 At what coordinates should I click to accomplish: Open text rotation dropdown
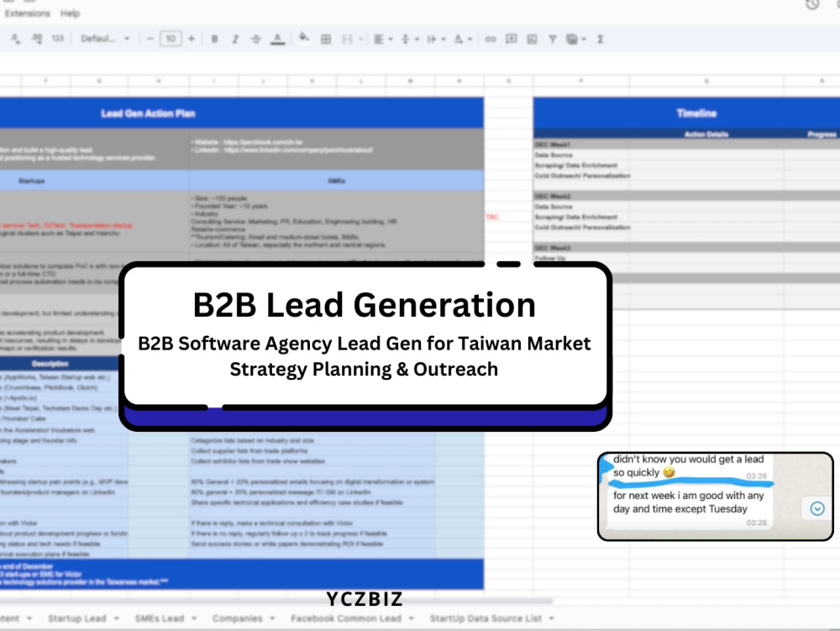click(462, 39)
